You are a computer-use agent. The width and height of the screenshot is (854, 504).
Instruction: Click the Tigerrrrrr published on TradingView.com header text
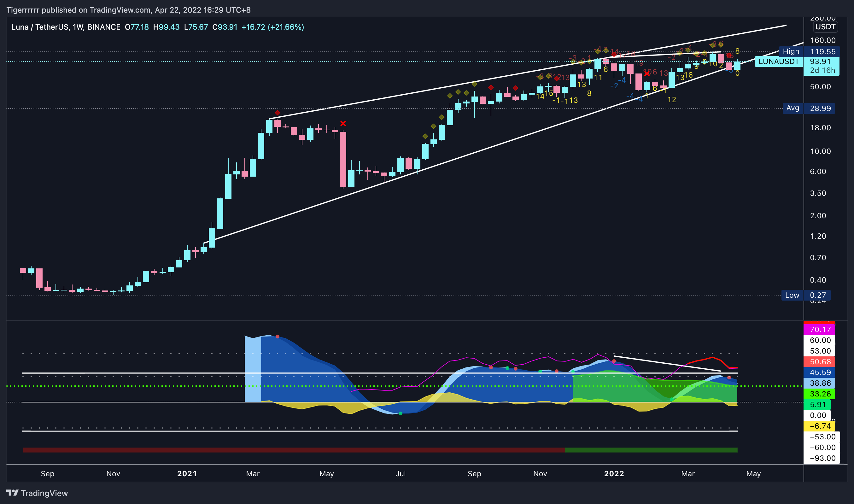(x=129, y=10)
